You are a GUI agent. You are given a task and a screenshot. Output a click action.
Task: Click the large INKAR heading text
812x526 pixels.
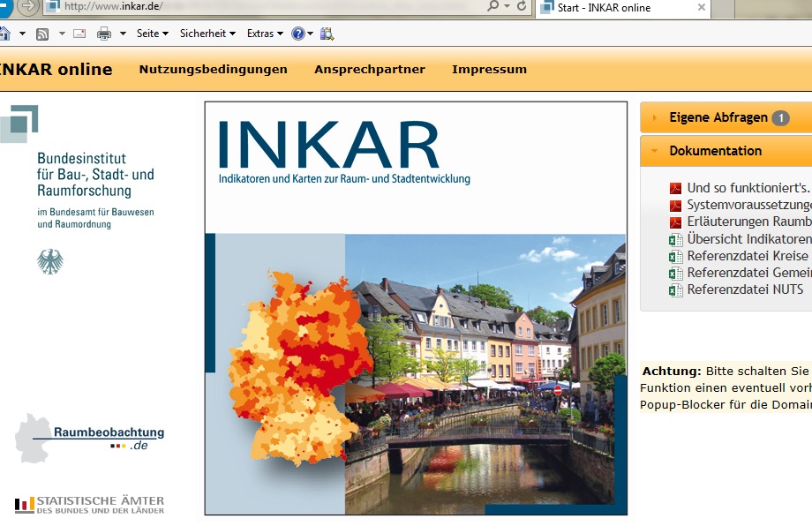click(329, 145)
